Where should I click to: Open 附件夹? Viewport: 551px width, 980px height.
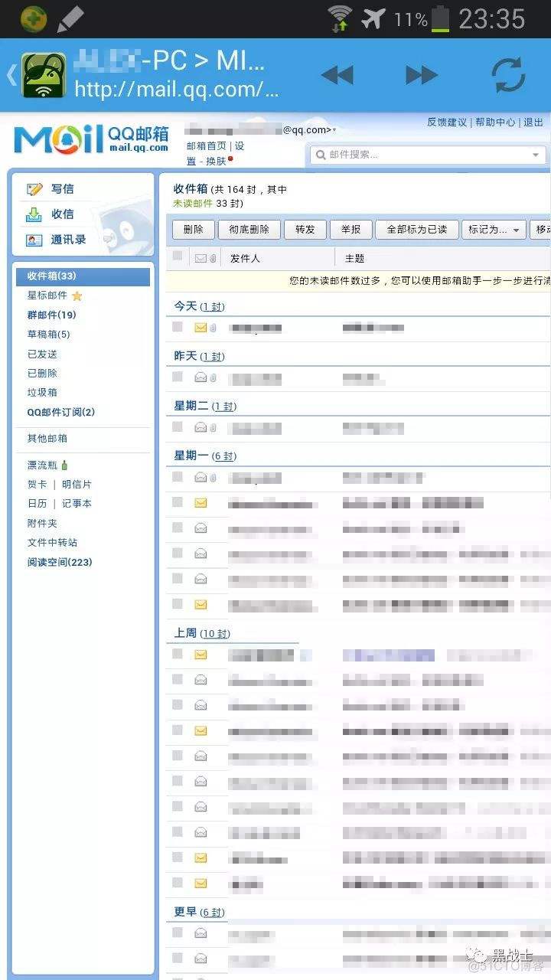(42, 524)
